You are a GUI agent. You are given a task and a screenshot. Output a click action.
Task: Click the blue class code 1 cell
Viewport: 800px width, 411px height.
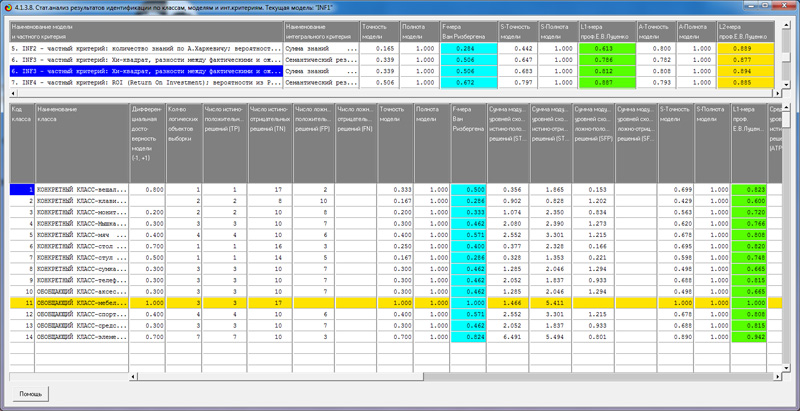(22, 189)
